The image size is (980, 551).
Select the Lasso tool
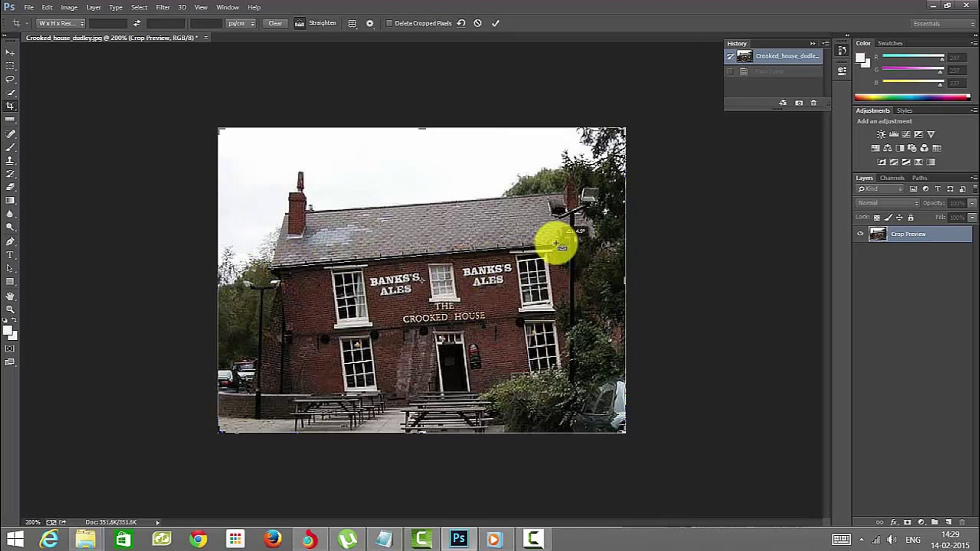(10, 80)
